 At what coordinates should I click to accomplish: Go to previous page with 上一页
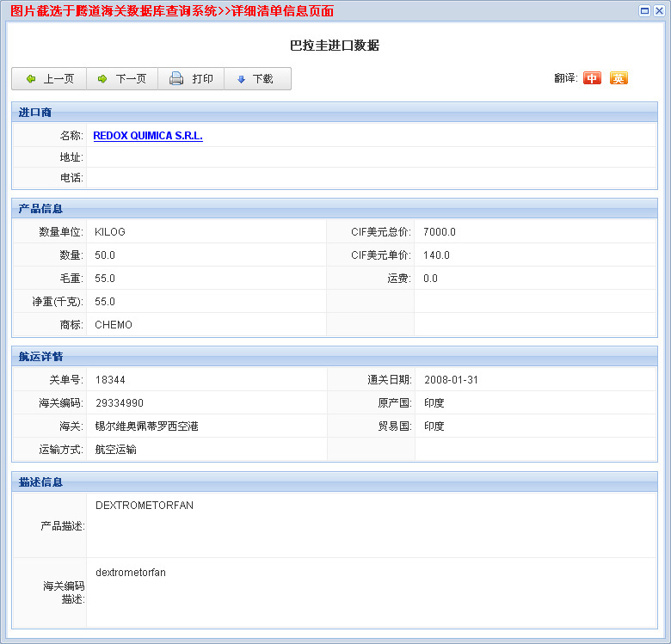[x=49, y=79]
